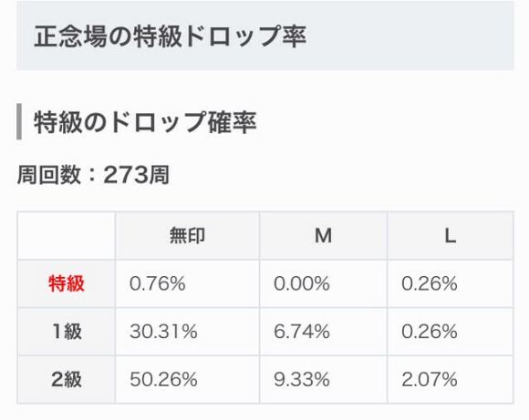Click the 0.00% cell under M

tap(324, 284)
